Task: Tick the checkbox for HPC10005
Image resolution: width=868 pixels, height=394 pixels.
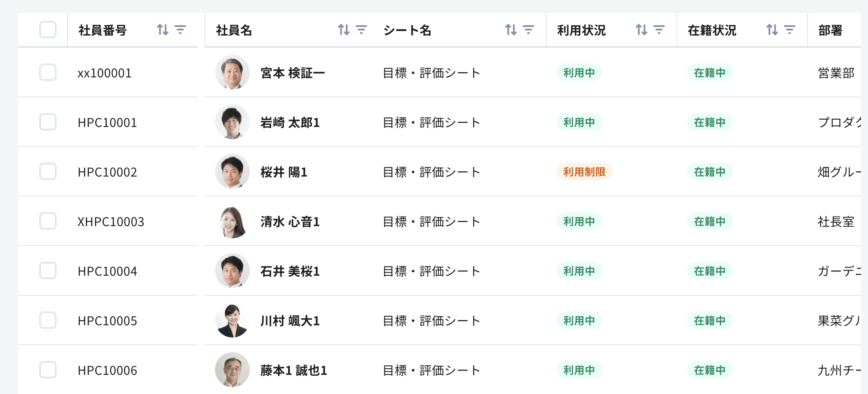Action: tap(48, 320)
